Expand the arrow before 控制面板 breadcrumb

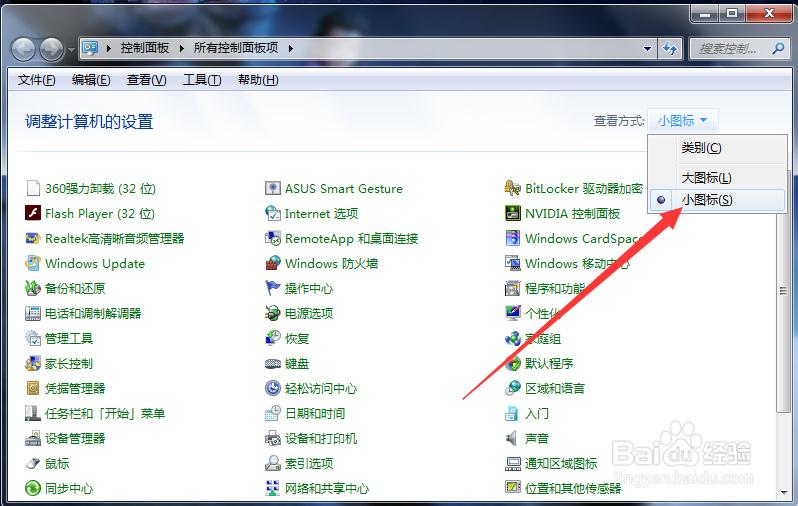pos(108,48)
